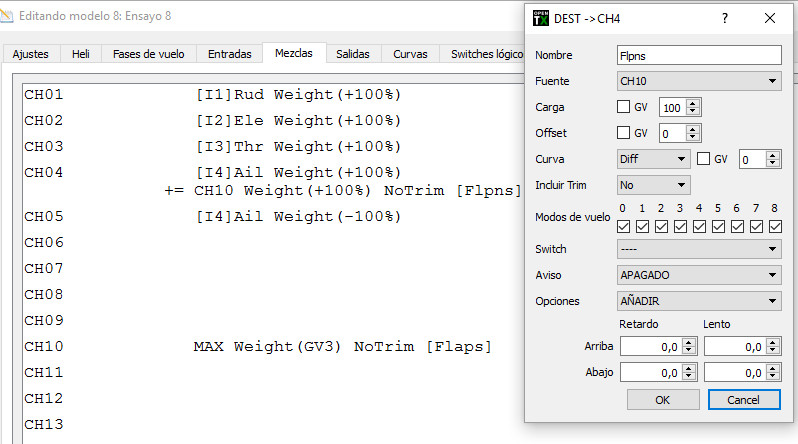Uncheck flight mode 0 checkbox
Image resolution: width=798 pixels, height=444 pixels.
624,227
